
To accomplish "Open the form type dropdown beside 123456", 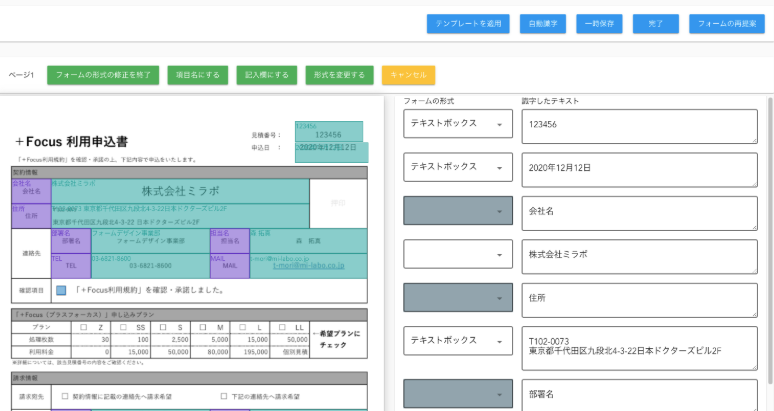I will coord(457,124).
